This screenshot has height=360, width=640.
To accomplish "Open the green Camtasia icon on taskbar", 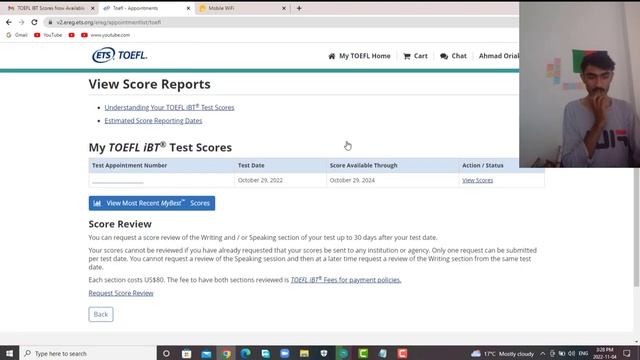I will (363, 353).
